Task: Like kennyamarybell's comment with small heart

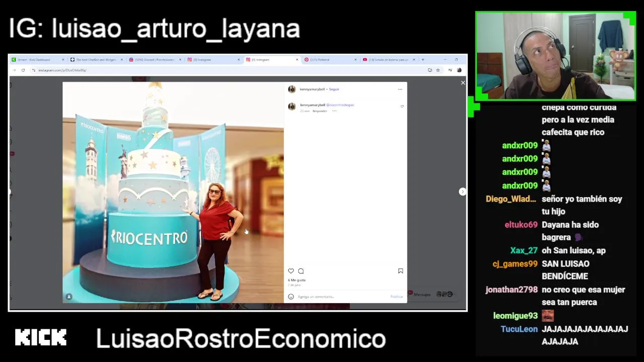Action: (402, 107)
